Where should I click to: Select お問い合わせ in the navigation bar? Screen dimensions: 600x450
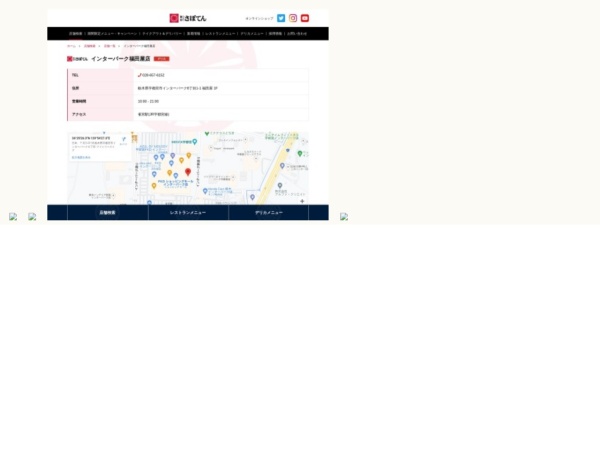point(297,34)
